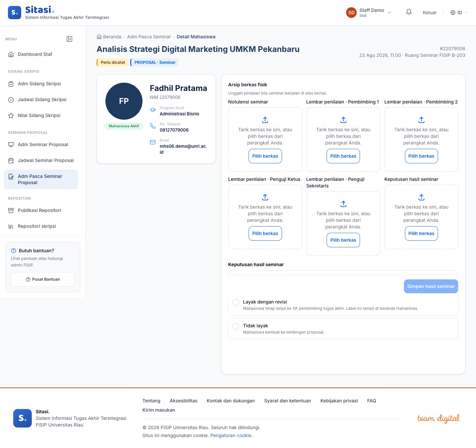Select the "Tidak layak" radio option
This screenshot has height=448, width=476.
pos(236,326)
